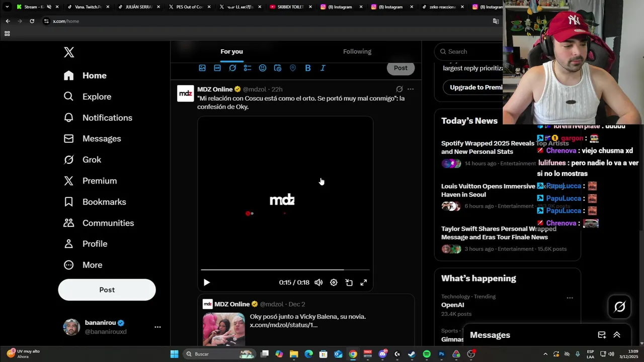Play the MDZ video
Viewport: 644px width, 362px height.
point(206,283)
